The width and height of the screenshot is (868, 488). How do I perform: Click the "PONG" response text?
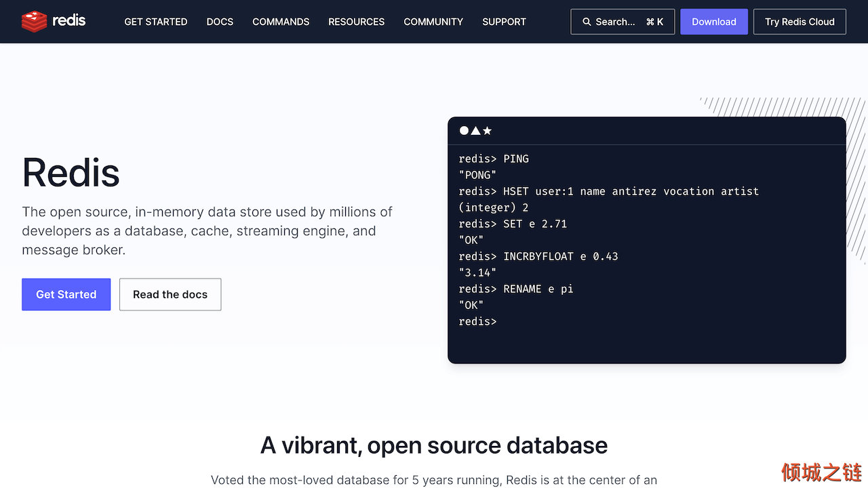477,175
